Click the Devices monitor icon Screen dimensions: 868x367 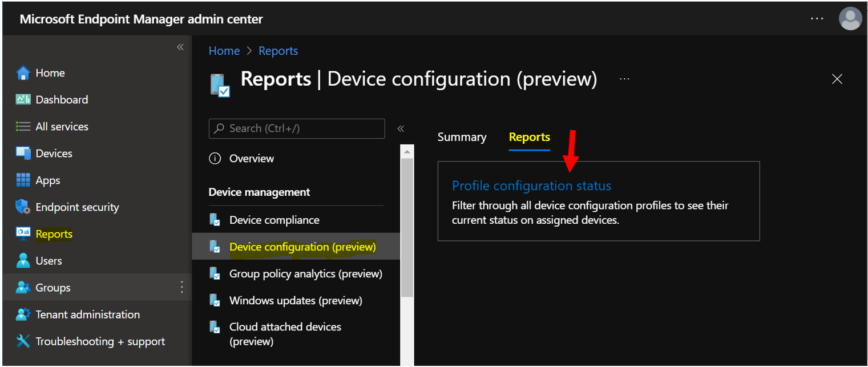[x=23, y=153]
